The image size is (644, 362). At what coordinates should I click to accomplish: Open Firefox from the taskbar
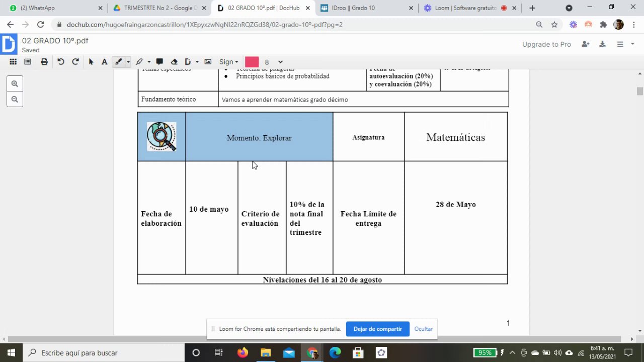click(x=243, y=352)
